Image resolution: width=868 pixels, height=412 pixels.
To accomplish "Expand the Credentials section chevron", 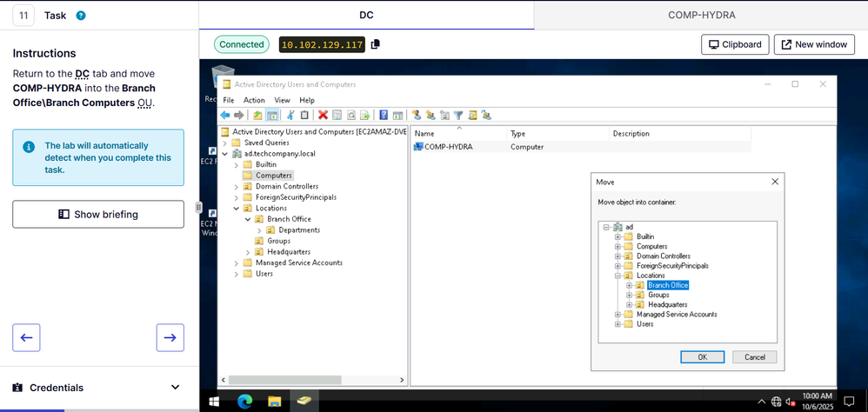I will (175, 388).
